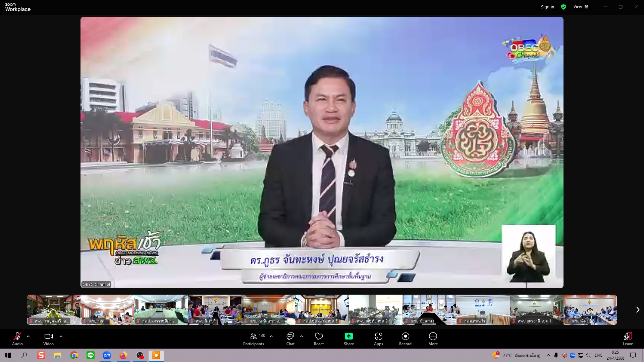Select the สพป.สตูล participant thumbnail
The height and width of the screenshot is (362, 644).
click(x=107, y=310)
